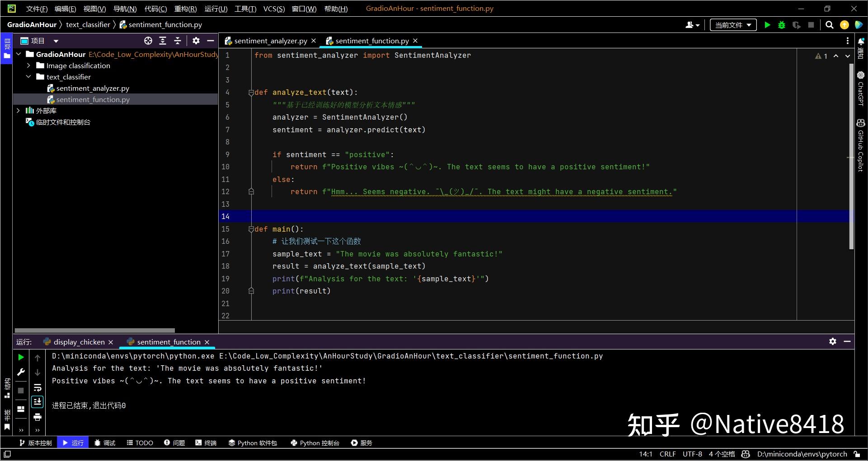Select sentiment_analyzer.py in project tree

(x=93, y=88)
